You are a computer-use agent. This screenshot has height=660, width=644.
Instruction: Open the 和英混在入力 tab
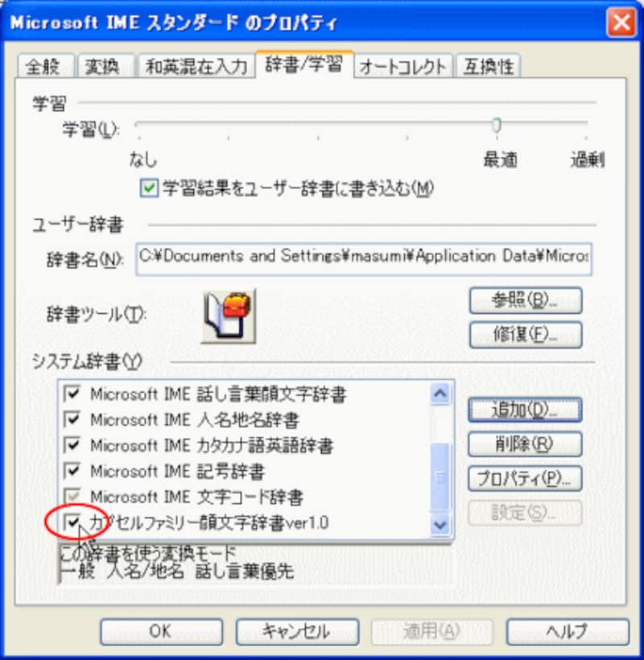[196, 66]
